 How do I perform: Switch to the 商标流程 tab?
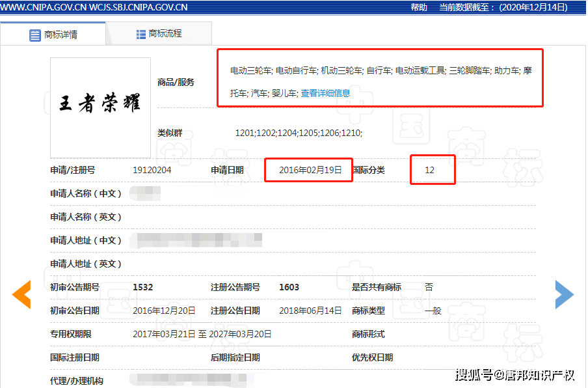click(x=159, y=34)
